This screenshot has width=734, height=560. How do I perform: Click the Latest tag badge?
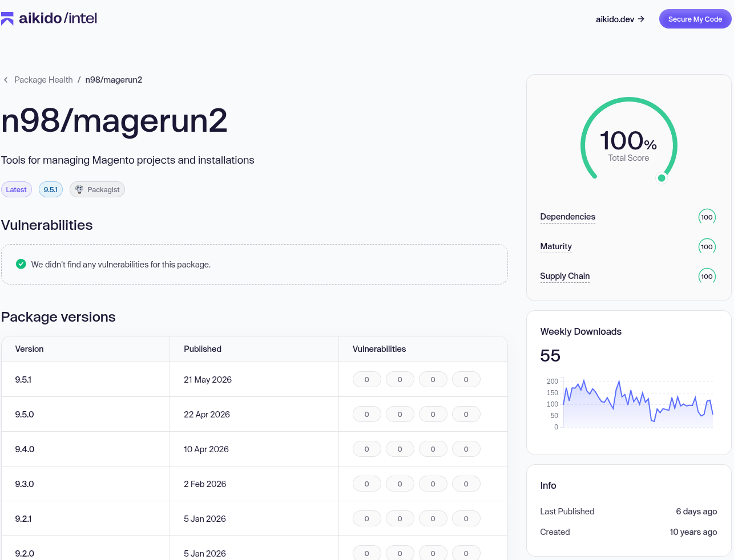pyautogui.click(x=17, y=189)
